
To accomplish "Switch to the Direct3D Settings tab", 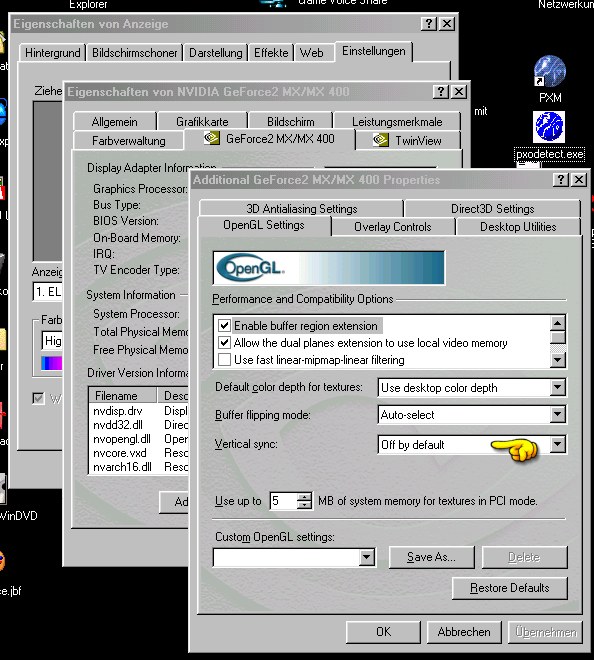I will 493,209.
